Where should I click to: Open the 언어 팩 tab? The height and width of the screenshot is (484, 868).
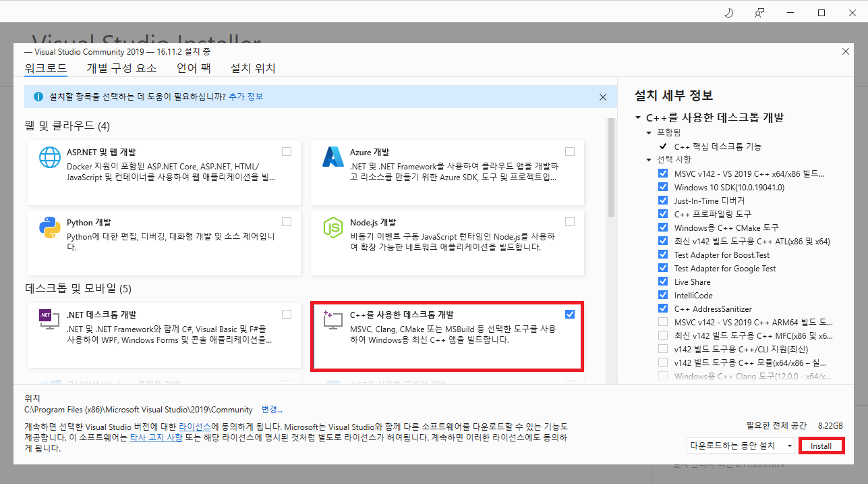click(194, 68)
